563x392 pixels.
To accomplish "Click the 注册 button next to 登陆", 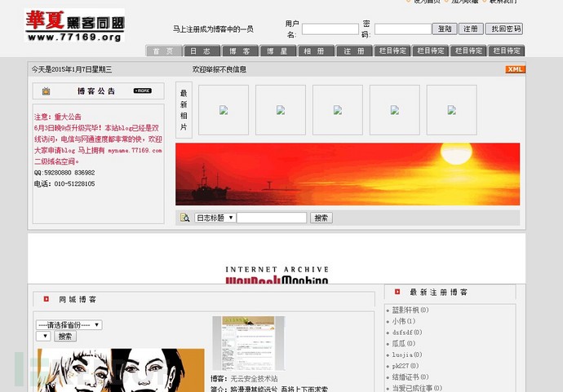I will pos(471,29).
